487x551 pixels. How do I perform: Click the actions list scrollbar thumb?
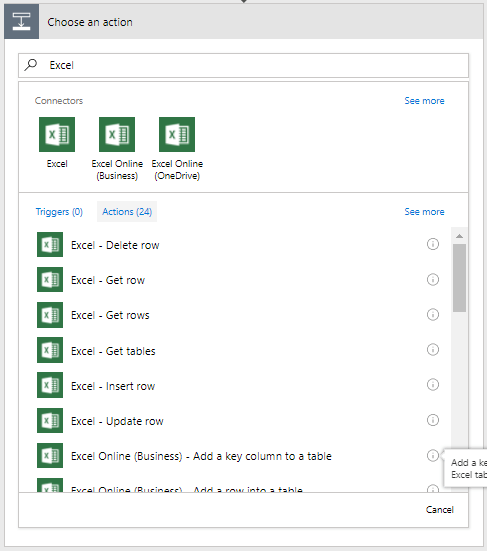460,278
